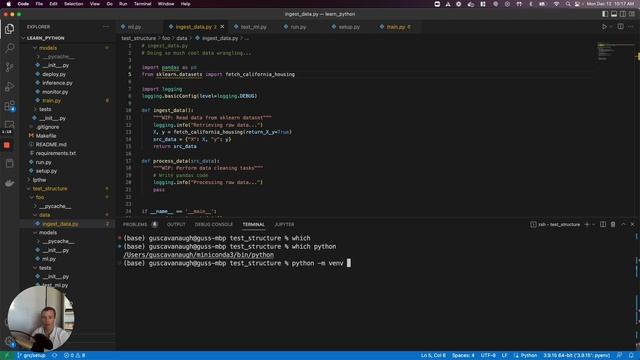640x360 pixels.
Task: Open the dropdown next to Run button
Action: coord(611,27)
